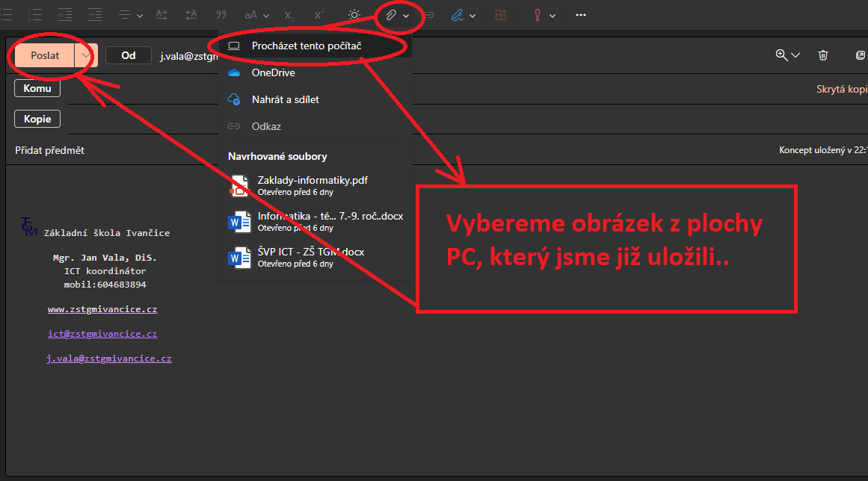Select 'Procházet tento počítač' menu item
The height and width of the screenshot is (481, 868).
coord(307,46)
